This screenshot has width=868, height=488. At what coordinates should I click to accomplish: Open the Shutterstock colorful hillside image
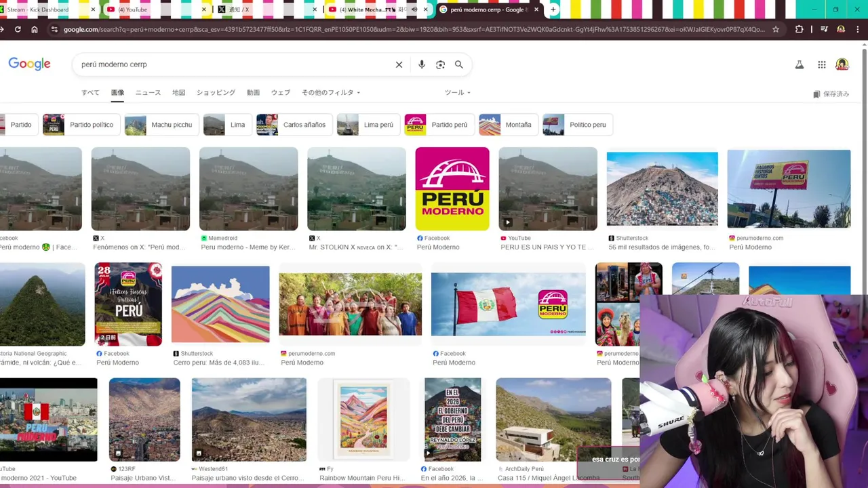[662, 188]
